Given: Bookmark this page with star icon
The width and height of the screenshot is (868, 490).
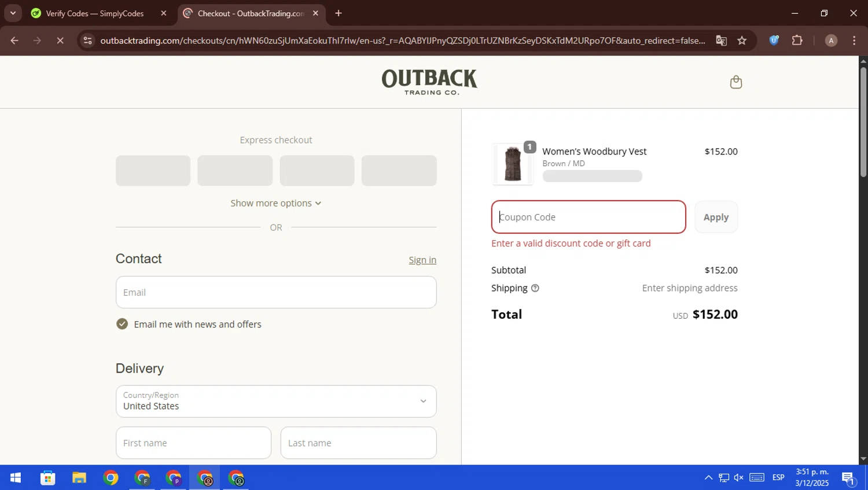Looking at the screenshot, I should pos(742,40).
